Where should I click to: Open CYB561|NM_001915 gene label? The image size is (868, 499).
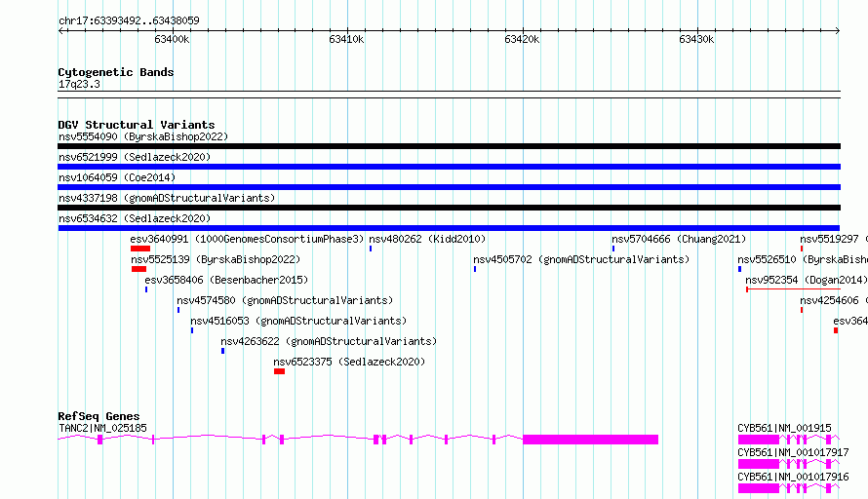784,428
